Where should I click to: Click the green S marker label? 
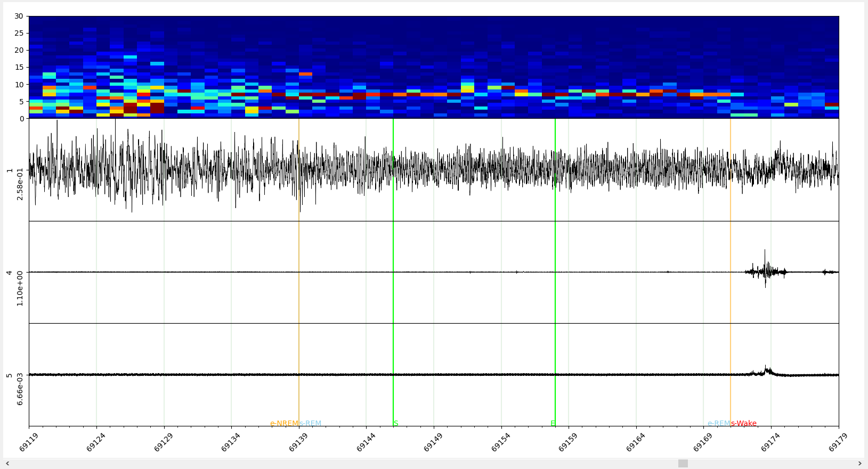pyautogui.click(x=396, y=424)
